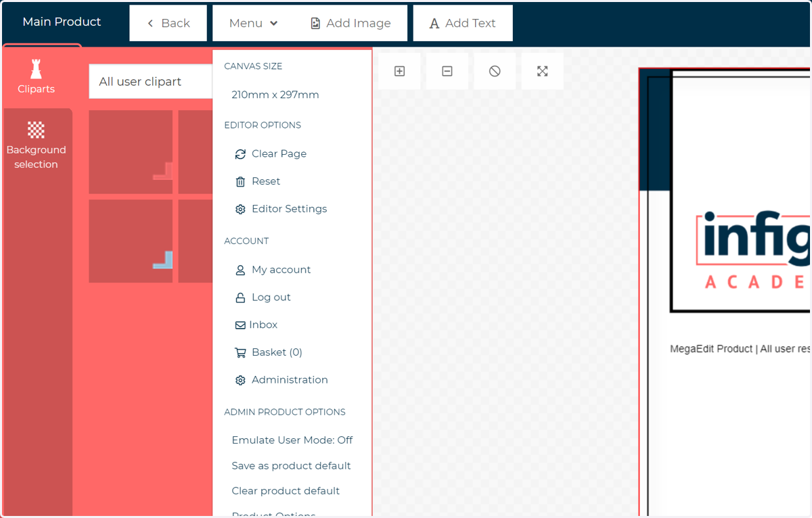812x518 pixels.
Task: Click the Add Image button
Action: click(x=351, y=23)
